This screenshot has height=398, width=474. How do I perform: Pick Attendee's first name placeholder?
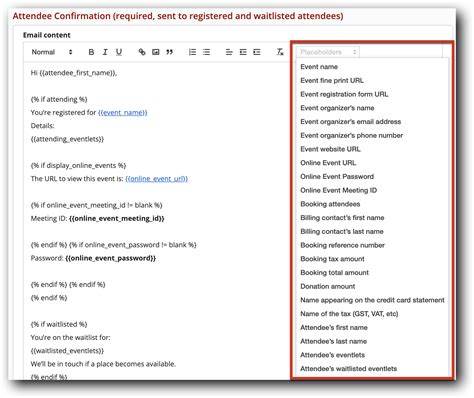coord(334,327)
